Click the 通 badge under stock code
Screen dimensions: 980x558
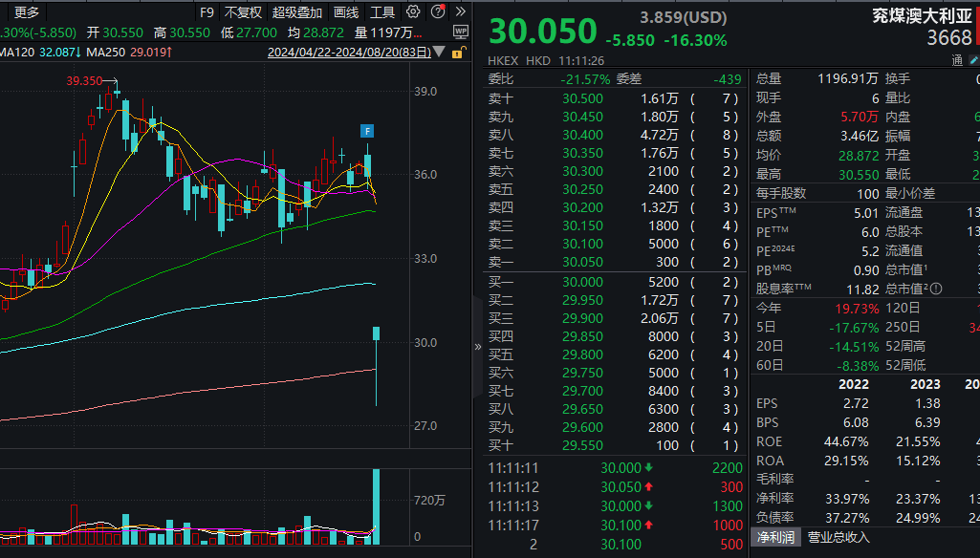957,59
